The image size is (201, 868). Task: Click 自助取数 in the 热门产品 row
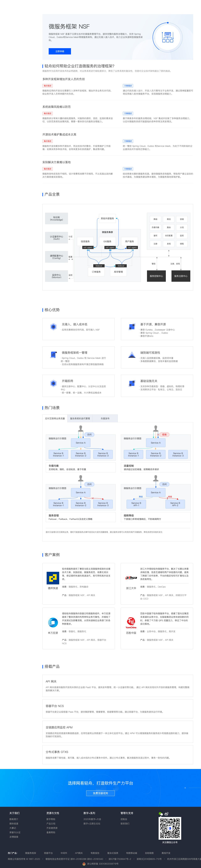click(149, 853)
